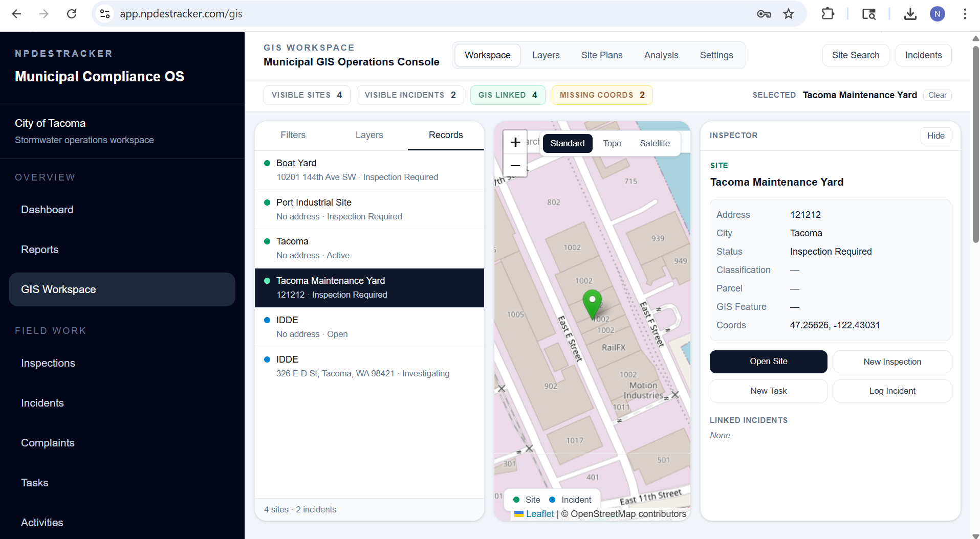Click the Log Incident button
The image size is (980, 539).
(892, 391)
